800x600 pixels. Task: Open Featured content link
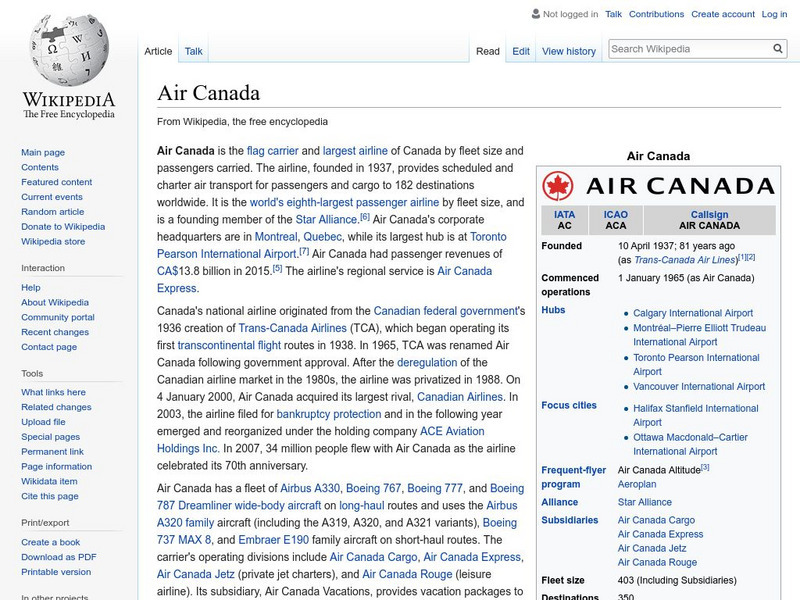click(x=57, y=182)
